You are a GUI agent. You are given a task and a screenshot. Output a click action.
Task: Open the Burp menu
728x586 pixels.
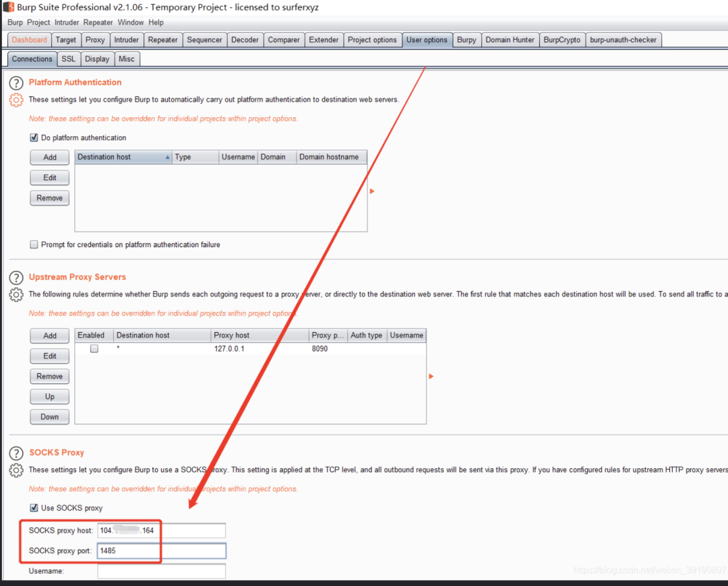pyautogui.click(x=15, y=22)
